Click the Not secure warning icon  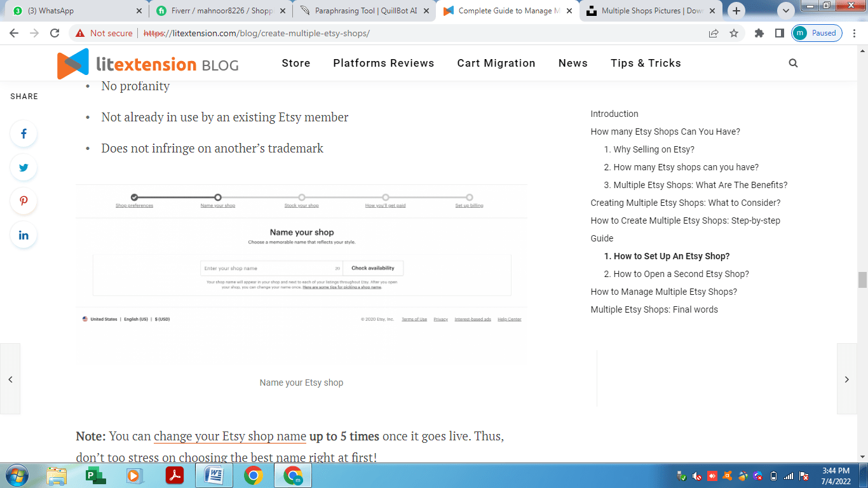[x=80, y=33]
